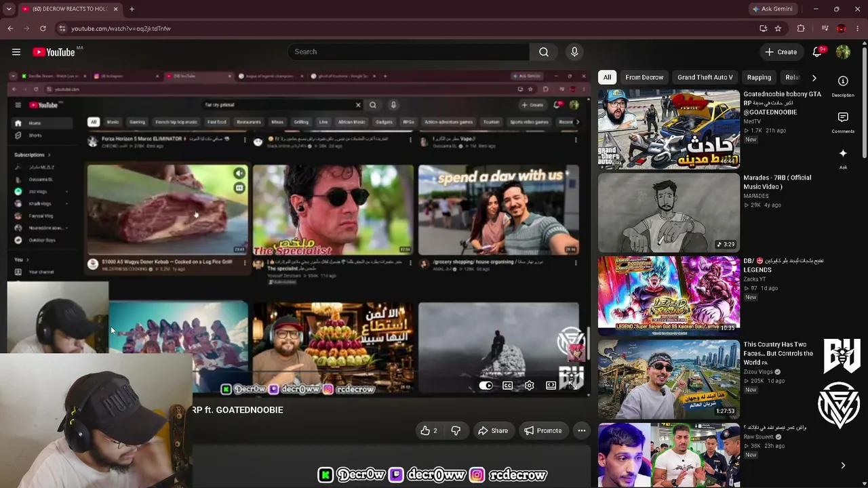Open the notifications bell
This screenshot has height=488, width=868.
[x=818, y=52]
